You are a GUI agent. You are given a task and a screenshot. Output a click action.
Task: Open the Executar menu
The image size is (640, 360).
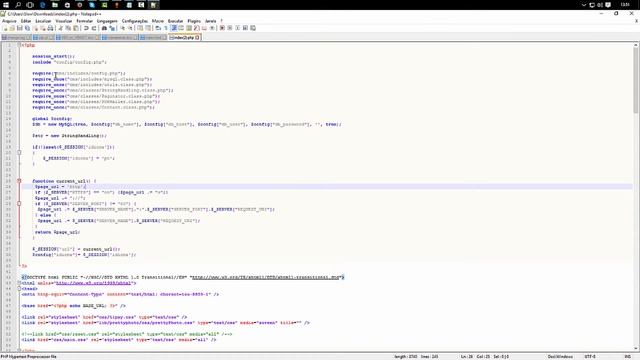point(176,21)
